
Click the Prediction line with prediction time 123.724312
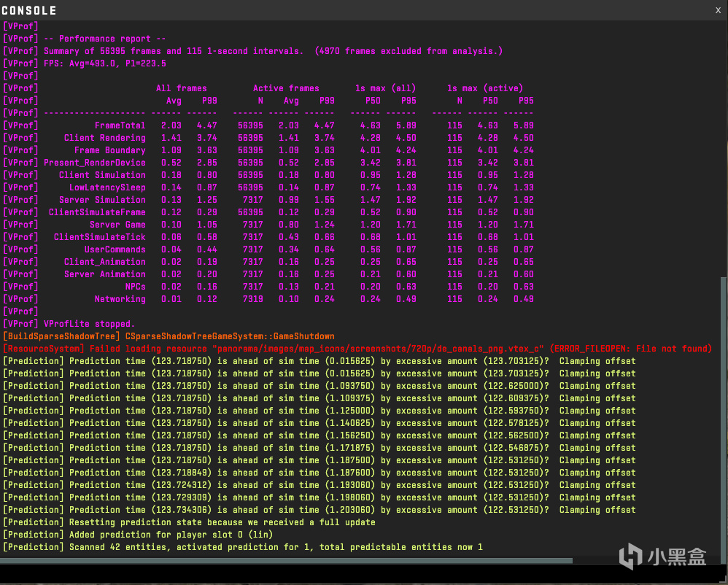[x=319, y=485]
